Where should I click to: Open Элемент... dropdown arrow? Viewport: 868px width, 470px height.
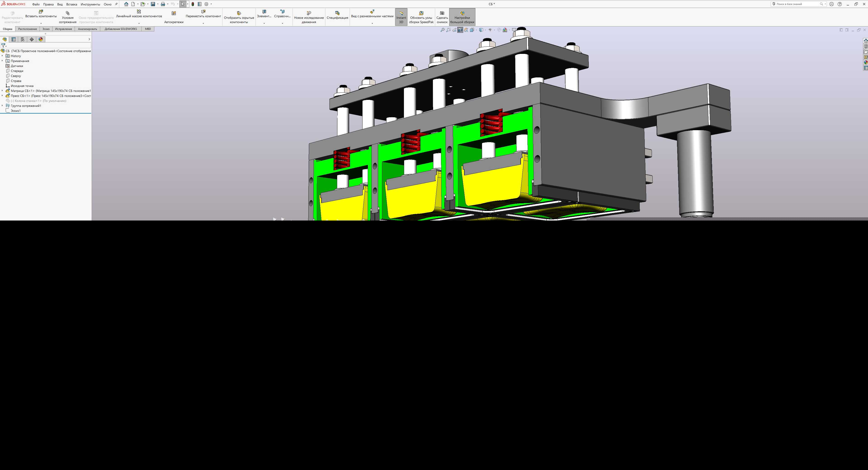point(264,23)
